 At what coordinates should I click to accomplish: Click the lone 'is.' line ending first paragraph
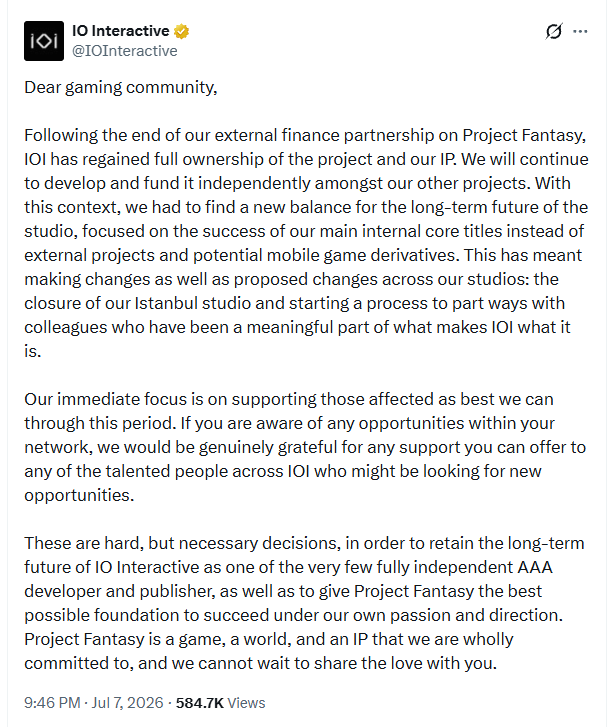(x=33, y=351)
